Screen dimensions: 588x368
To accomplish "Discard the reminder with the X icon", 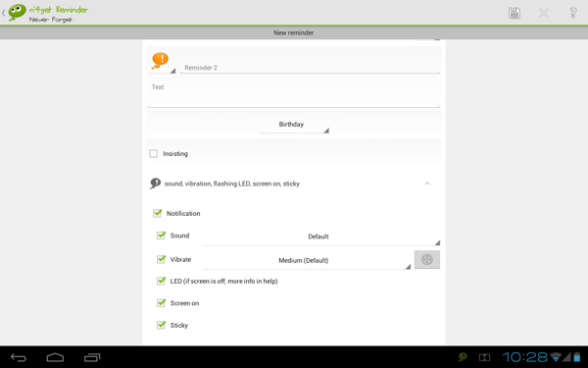I will [543, 13].
